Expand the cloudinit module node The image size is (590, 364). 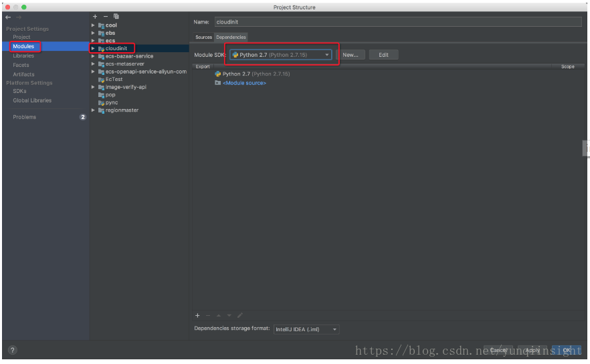coord(93,49)
